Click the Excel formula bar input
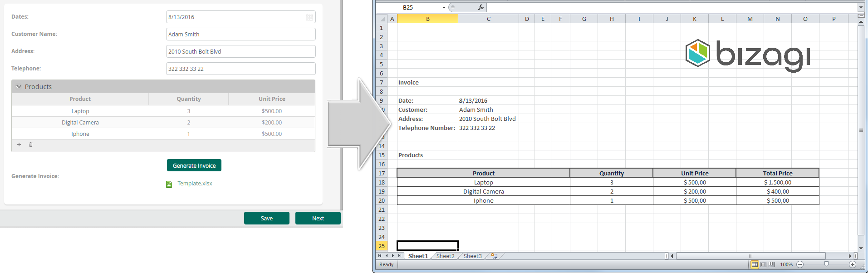 tap(672, 7)
